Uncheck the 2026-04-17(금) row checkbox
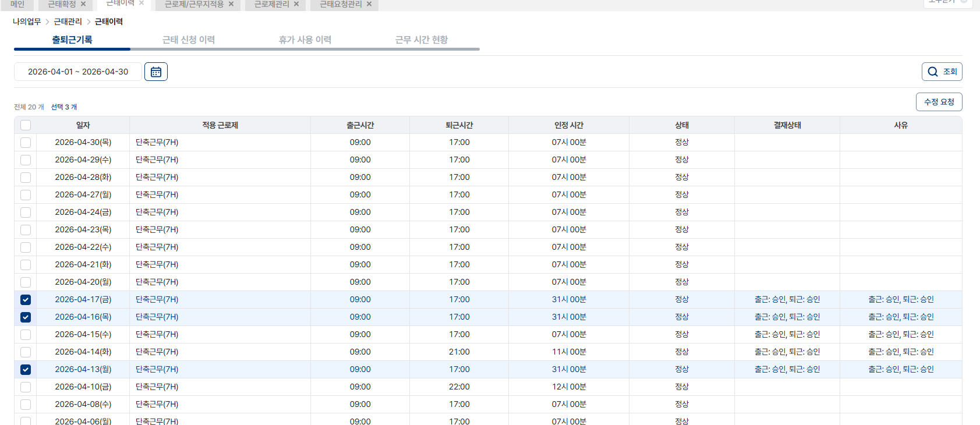Screen dimensions: 980x425 pyautogui.click(x=26, y=300)
